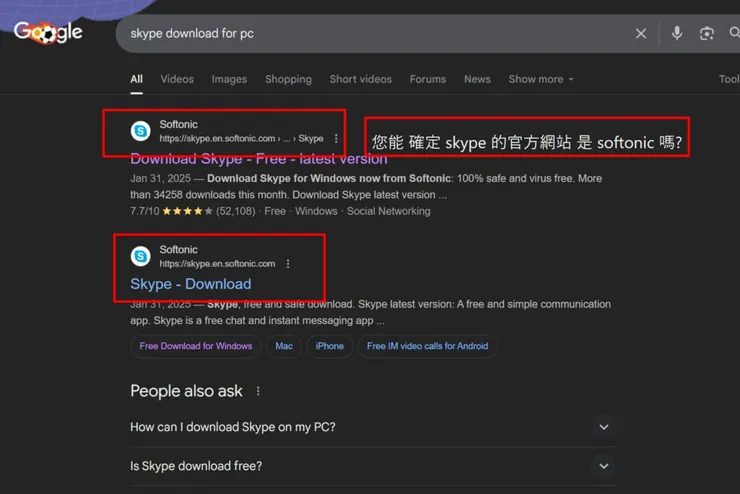Screen dimensions: 740x494
Task: Switch to Videos tab
Action: coord(177,79)
